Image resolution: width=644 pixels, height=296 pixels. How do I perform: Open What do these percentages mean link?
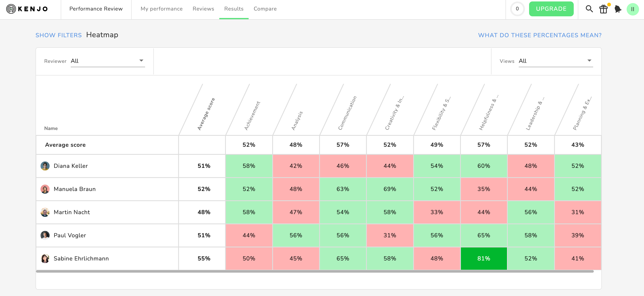click(540, 35)
